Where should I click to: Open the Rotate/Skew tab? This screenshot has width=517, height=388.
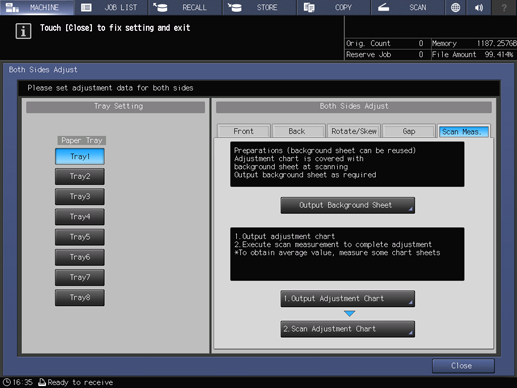(354, 131)
